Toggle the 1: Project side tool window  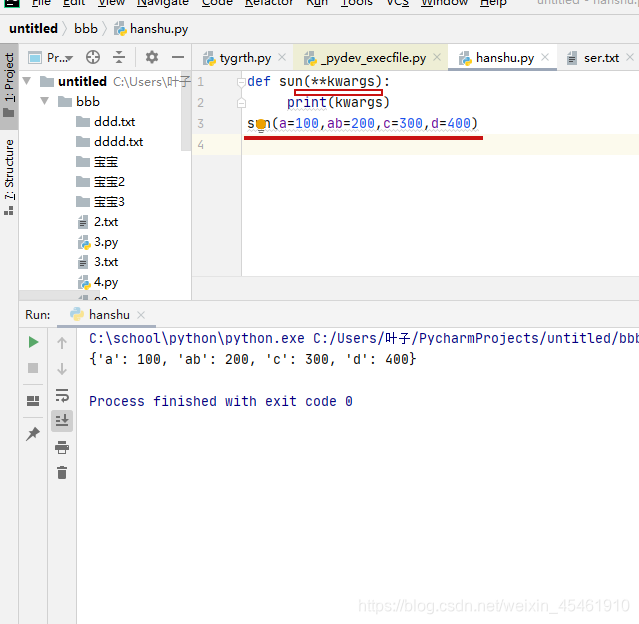9,85
